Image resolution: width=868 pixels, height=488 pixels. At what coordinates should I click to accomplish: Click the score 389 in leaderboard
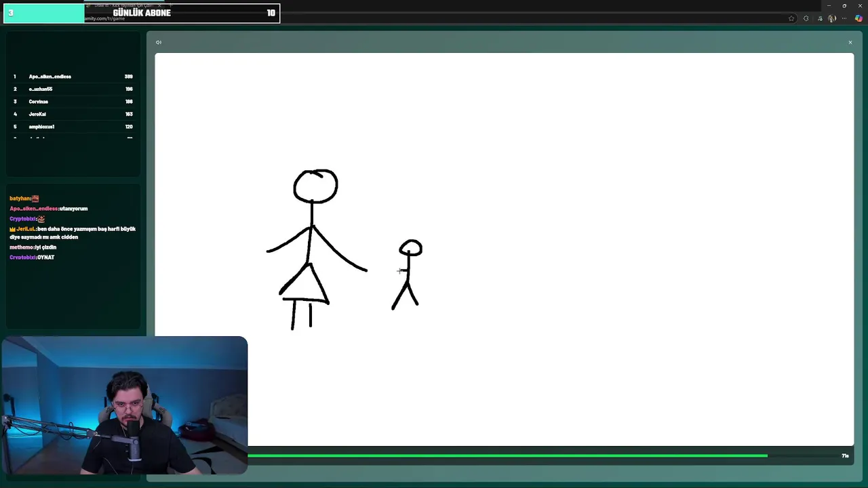pyautogui.click(x=128, y=77)
